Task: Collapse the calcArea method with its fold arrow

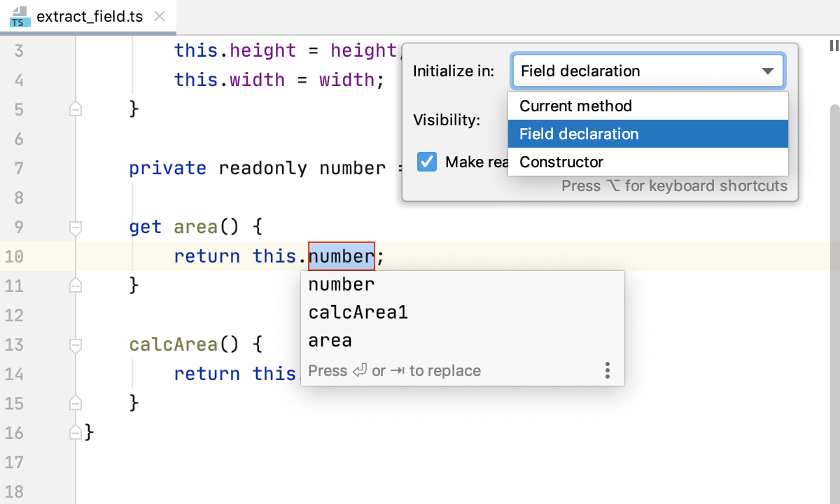Action: point(75,344)
